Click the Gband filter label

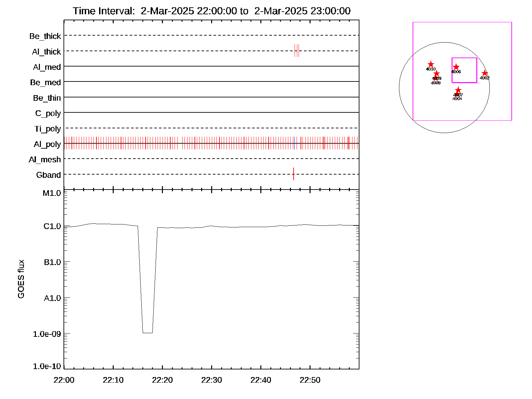click(x=49, y=175)
